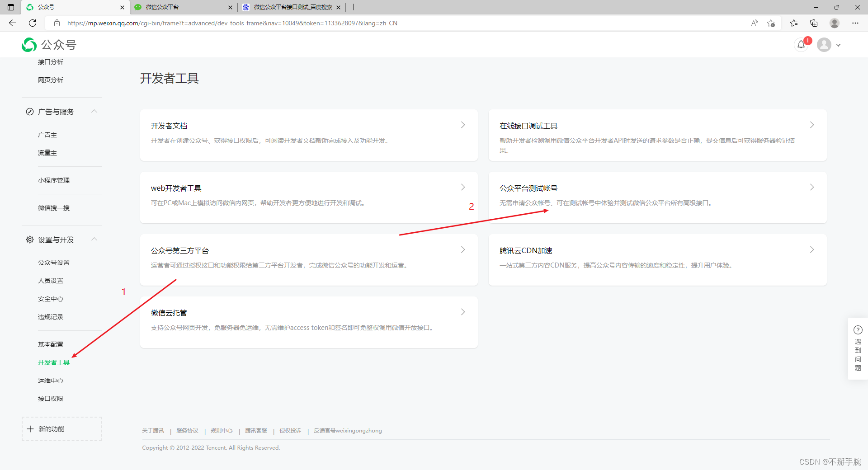Open 广告主 in the sidebar
The height and width of the screenshot is (470, 868).
click(x=47, y=135)
